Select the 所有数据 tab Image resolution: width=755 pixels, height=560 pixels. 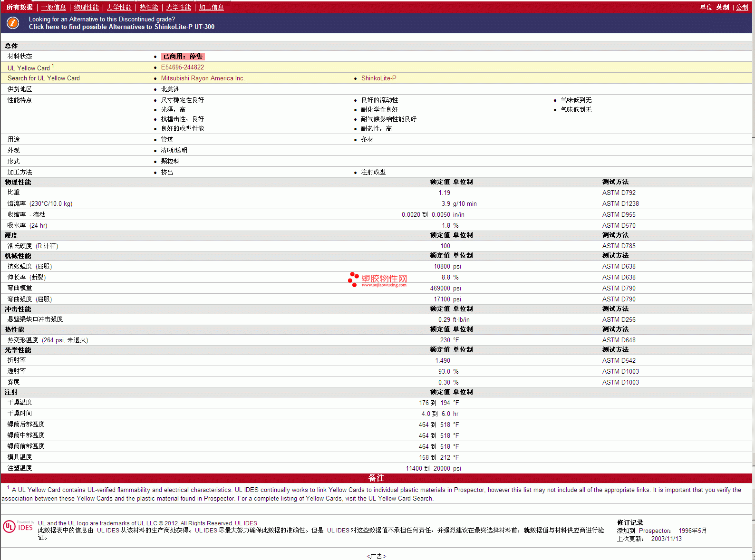[19, 7]
